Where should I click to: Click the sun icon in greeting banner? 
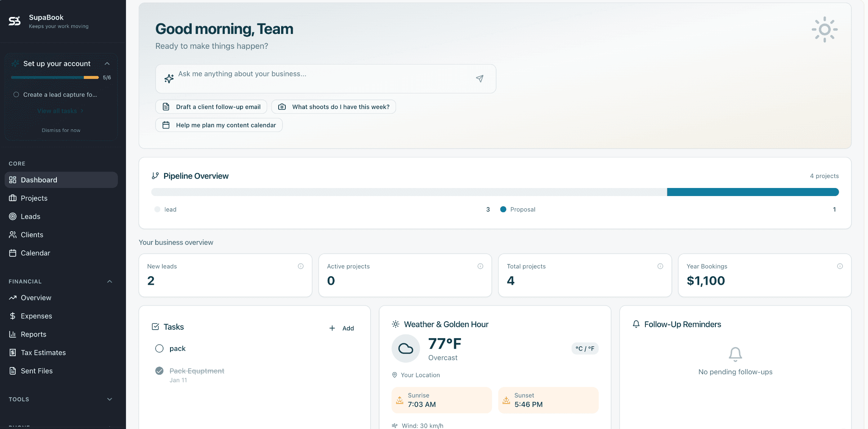(x=824, y=30)
